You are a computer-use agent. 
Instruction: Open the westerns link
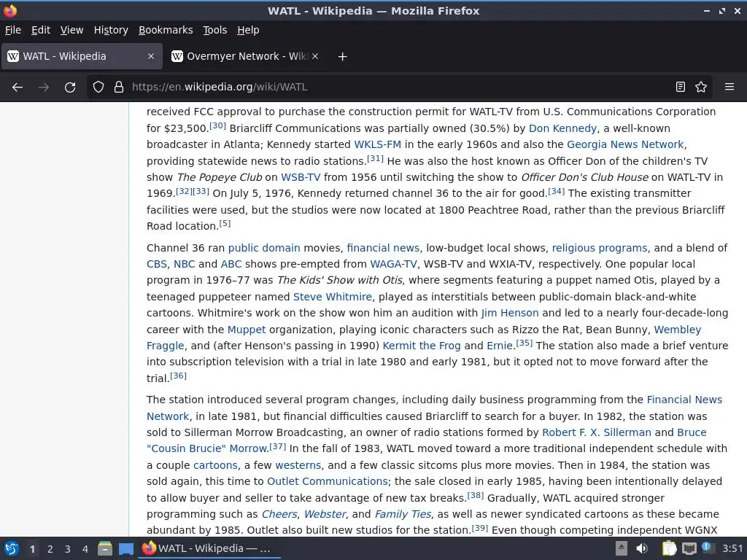[298, 465]
